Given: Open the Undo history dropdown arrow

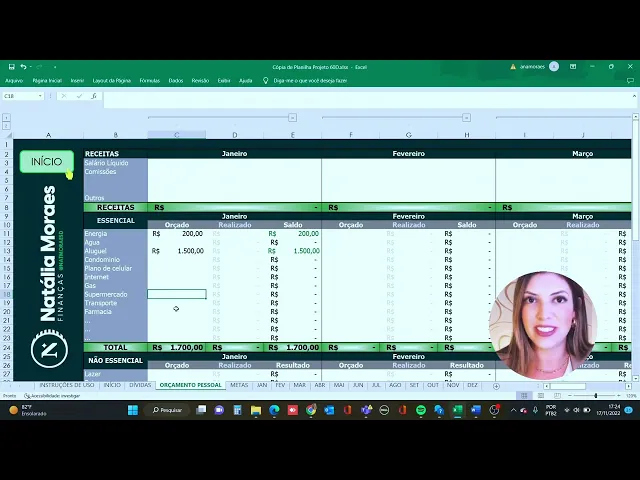Looking at the screenshot, I should [x=30, y=67].
